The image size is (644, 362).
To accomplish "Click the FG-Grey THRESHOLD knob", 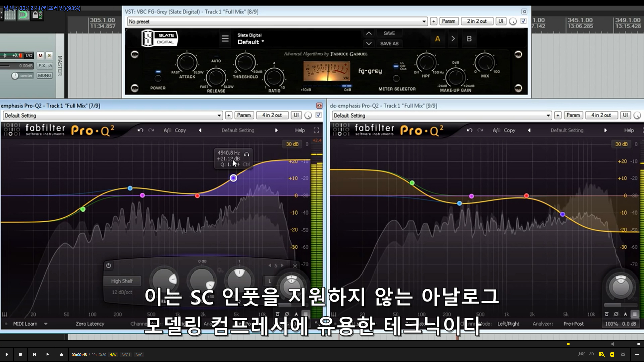I will click(245, 63).
